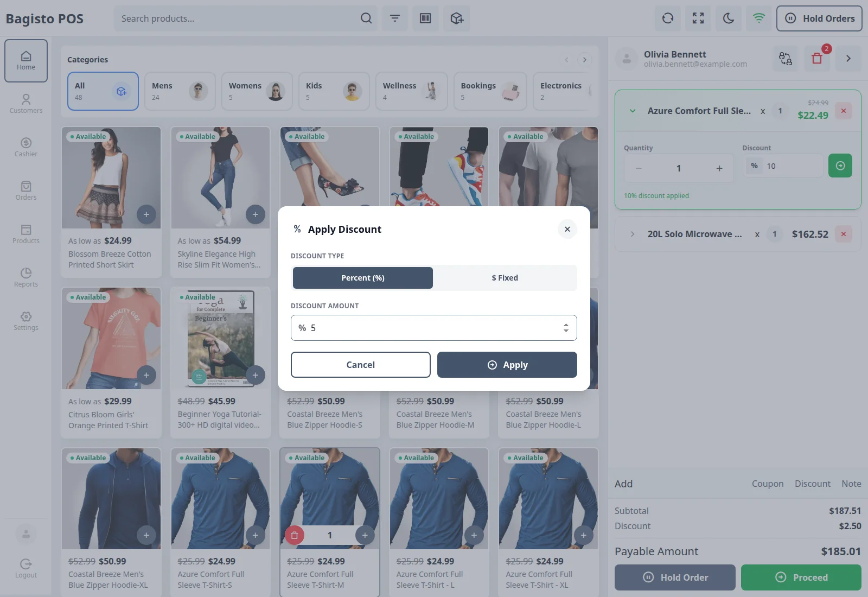868x597 pixels.
Task: Click Cancel in Apply Discount dialog
Action: pos(361,365)
